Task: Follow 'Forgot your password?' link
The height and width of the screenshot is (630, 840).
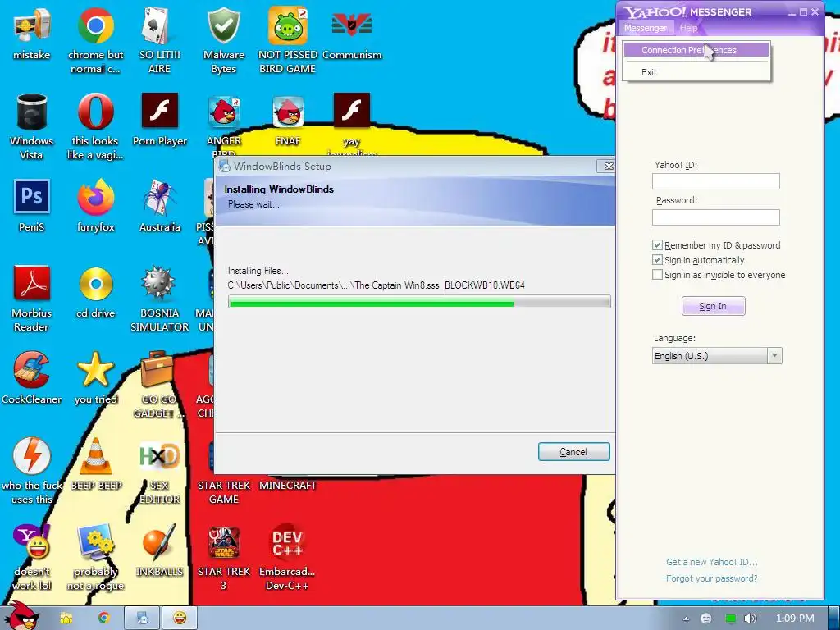Action: pos(711,578)
